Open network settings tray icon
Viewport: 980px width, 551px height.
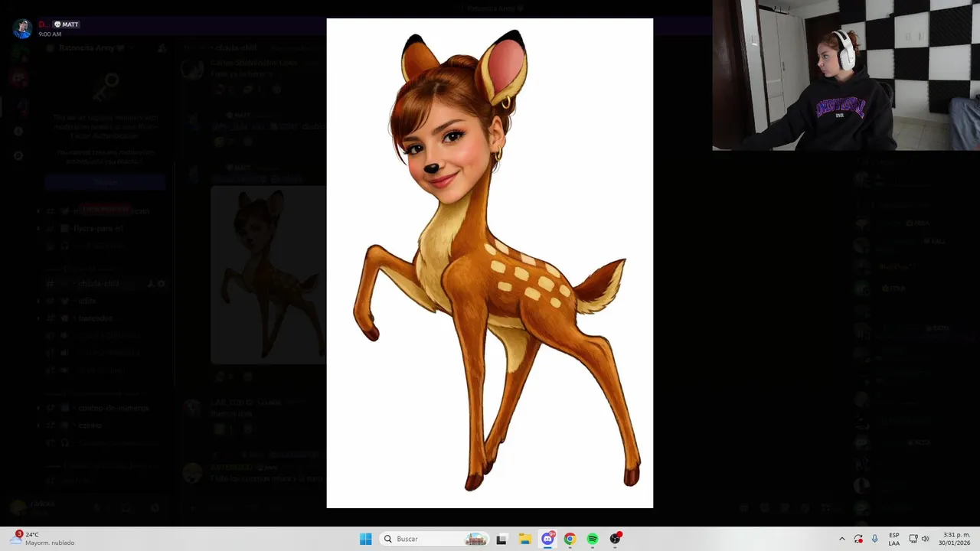coord(913,539)
